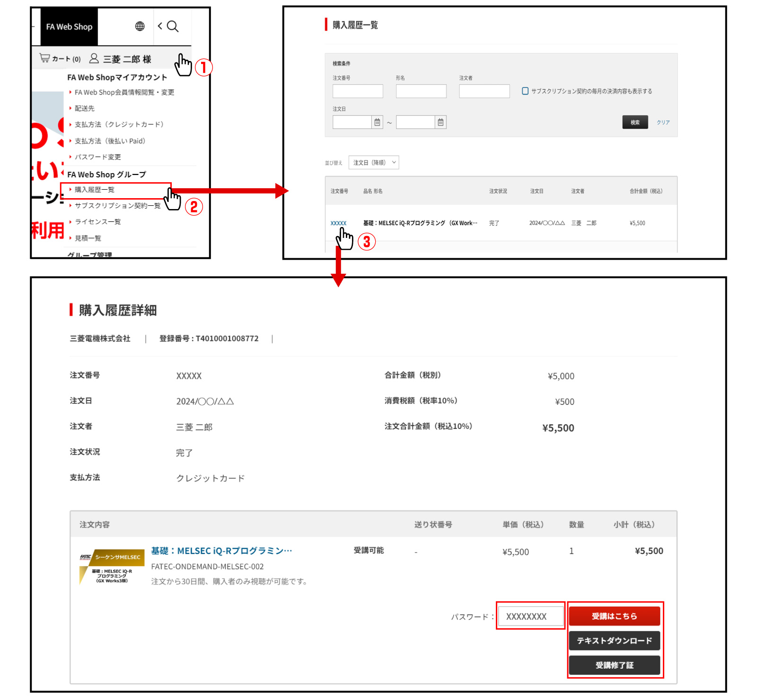Expand the 注文日 (降順) sort dropdown
Image resolution: width=757 pixels, height=700 pixels.
374,163
